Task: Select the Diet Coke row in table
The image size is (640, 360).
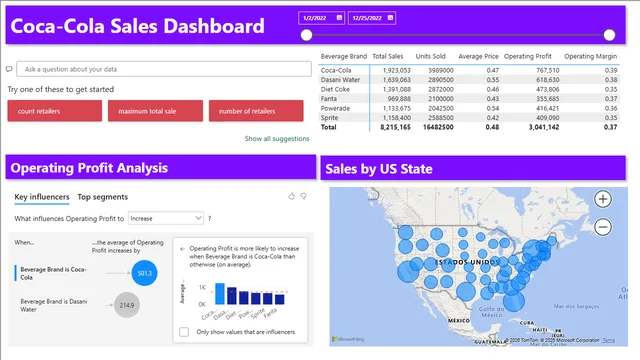Action: [469, 89]
